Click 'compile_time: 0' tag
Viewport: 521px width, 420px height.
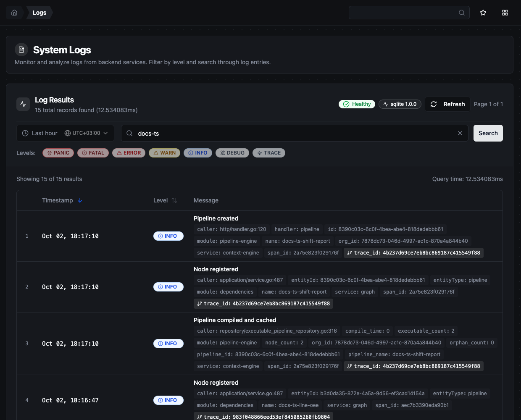pyautogui.click(x=368, y=331)
